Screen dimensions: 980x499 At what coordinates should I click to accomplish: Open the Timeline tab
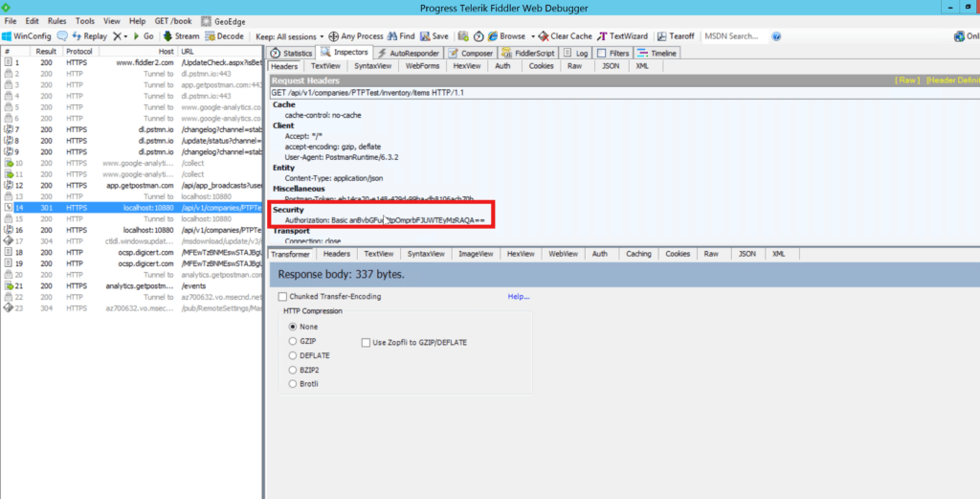(x=657, y=53)
